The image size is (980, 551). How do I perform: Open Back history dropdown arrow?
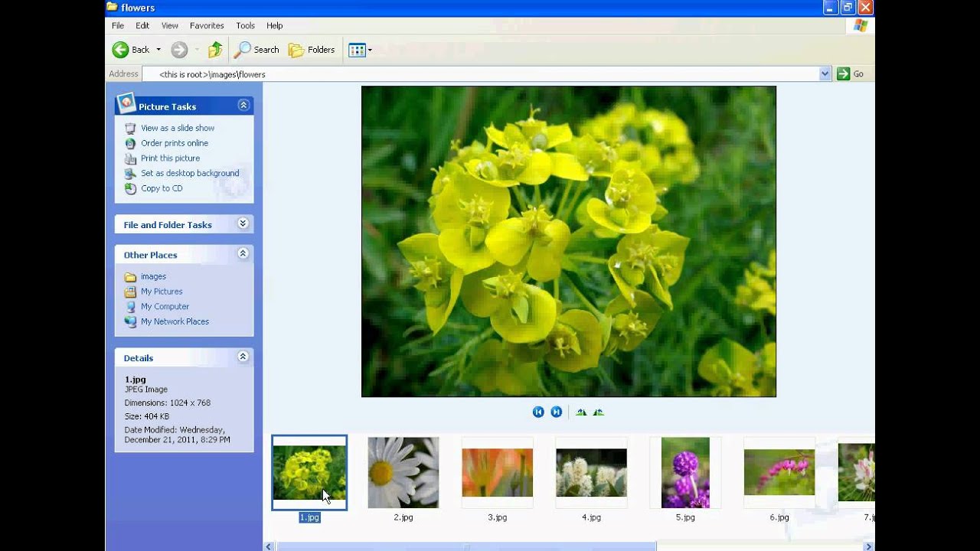coord(158,50)
